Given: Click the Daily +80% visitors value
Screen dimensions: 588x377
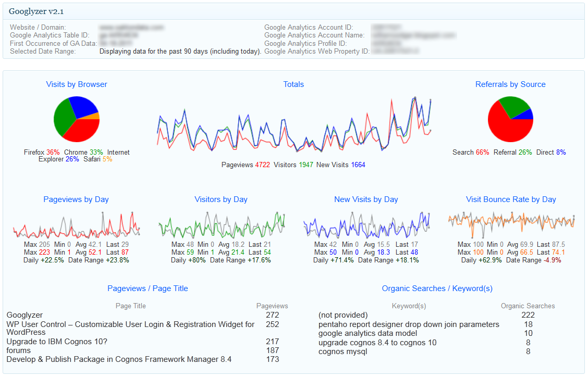Looking at the screenshot, I should tap(188, 260).
